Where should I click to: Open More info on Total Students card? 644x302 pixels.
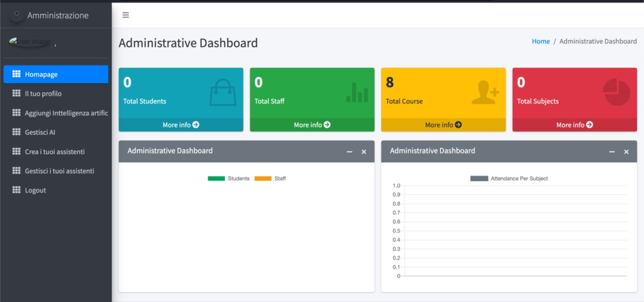[x=180, y=125]
